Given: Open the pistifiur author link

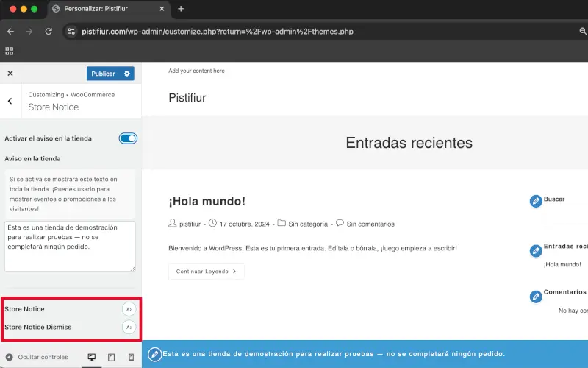Looking at the screenshot, I should 190,224.
